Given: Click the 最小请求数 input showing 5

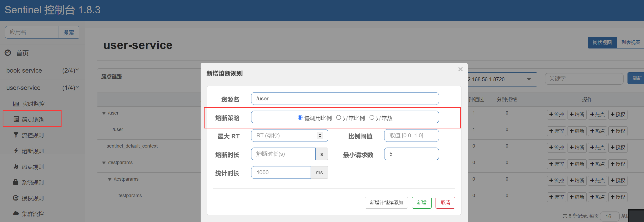Looking at the screenshot, I should tap(411, 154).
